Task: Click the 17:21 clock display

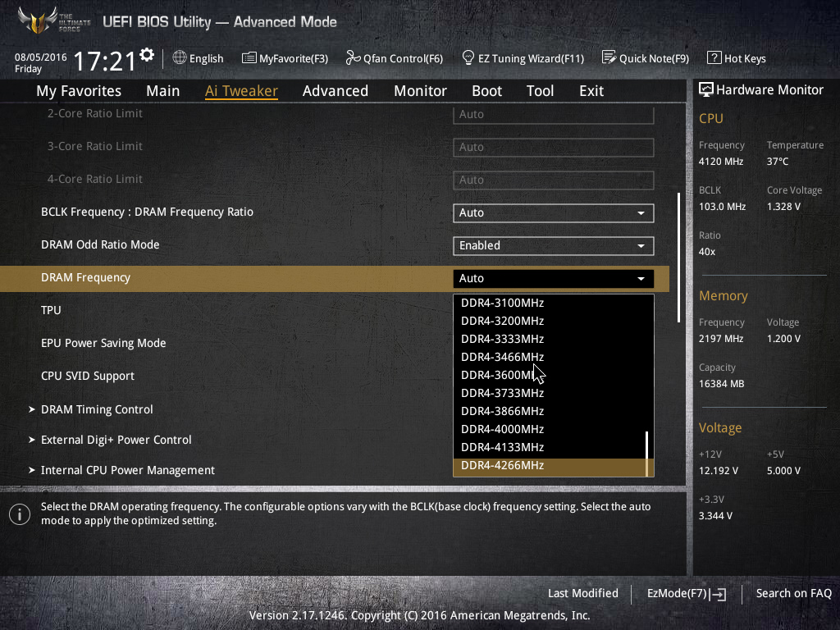Action: click(104, 61)
